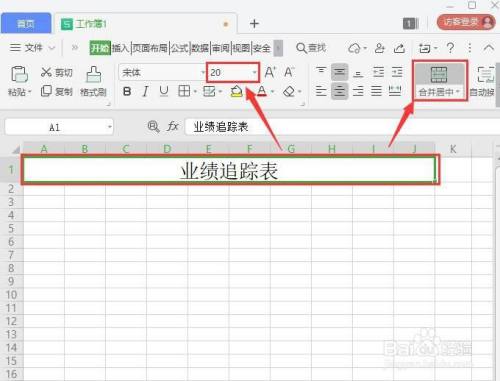The height and width of the screenshot is (381, 500).
Task: Click the 首页 home button
Action: click(26, 23)
